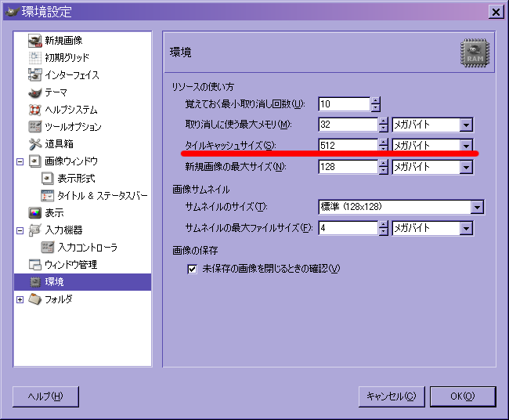Click the テーマ Wilber icon
Viewport: 509px width, 420px height.
[x=34, y=92]
